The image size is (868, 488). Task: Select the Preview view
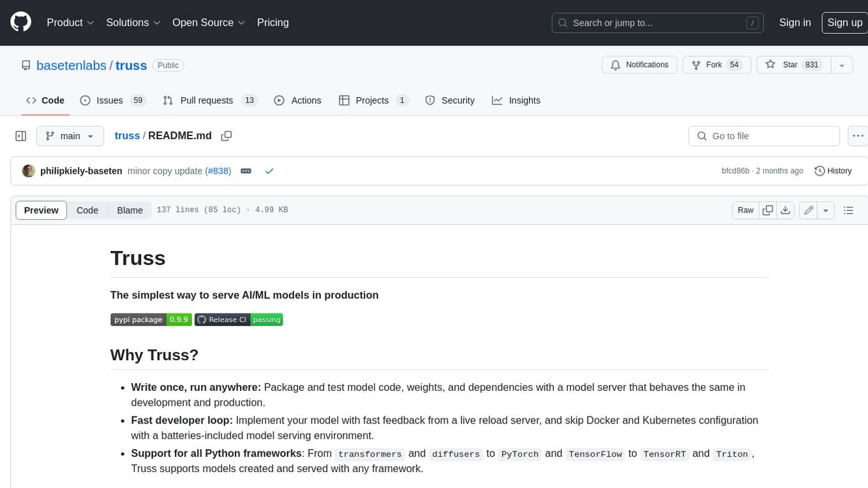click(41, 210)
